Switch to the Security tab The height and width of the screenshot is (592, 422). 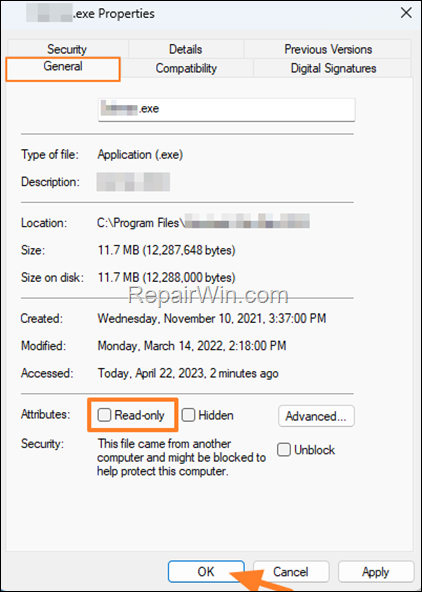click(67, 49)
